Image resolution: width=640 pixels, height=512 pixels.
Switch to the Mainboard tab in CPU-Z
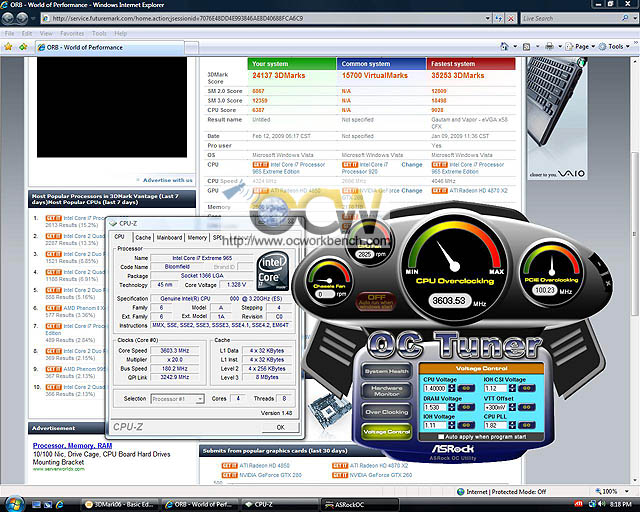pos(169,238)
